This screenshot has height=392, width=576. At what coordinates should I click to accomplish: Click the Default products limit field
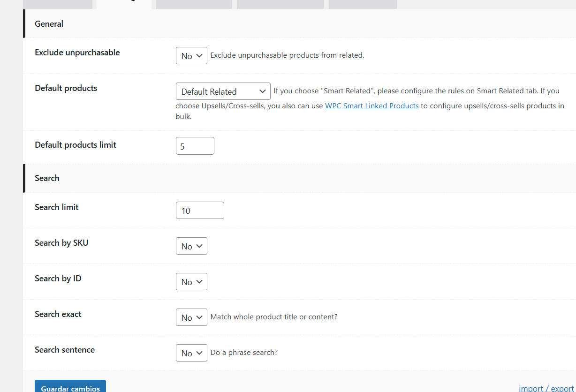click(195, 146)
